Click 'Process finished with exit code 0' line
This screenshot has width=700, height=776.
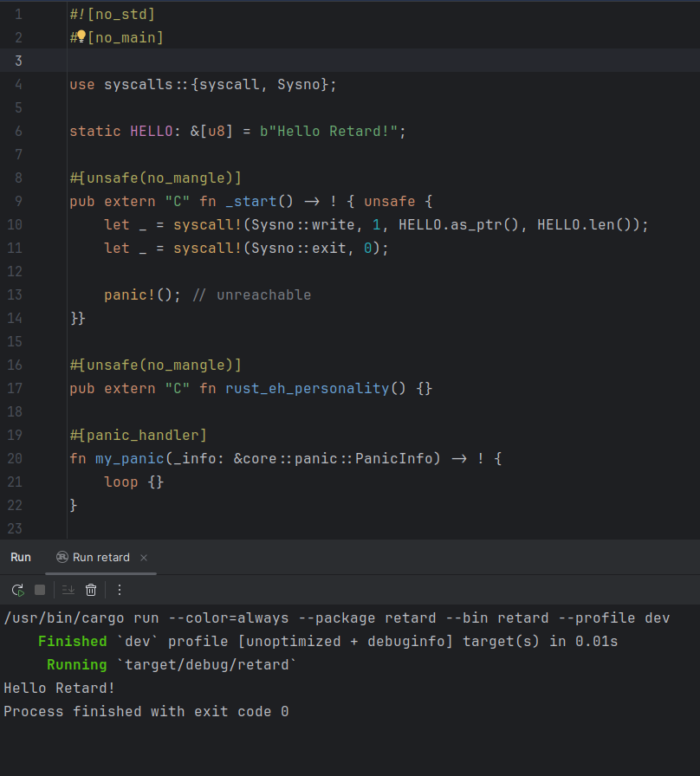[146, 712]
